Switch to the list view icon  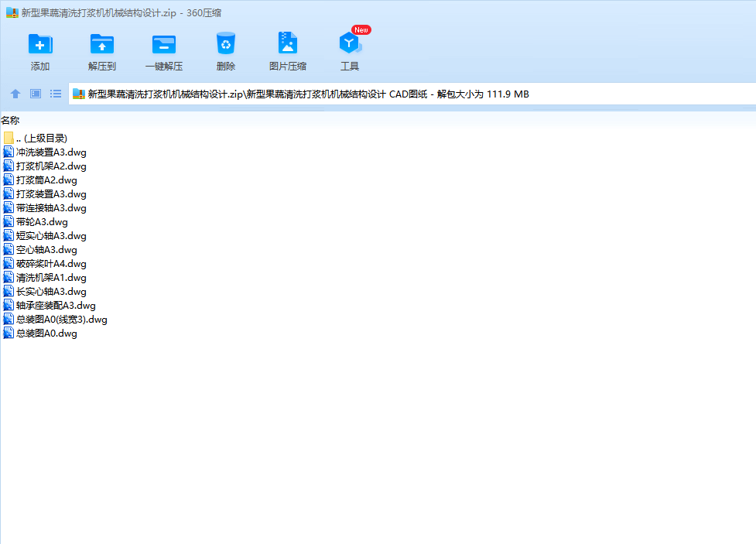pyautogui.click(x=56, y=94)
